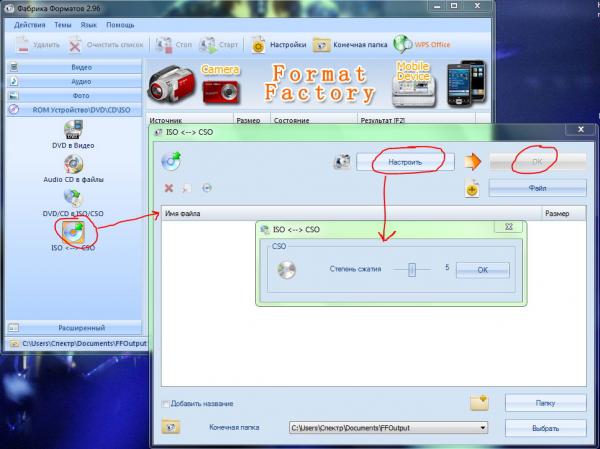Image resolution: width=600 pixels, height=449 pixels.
Task: Select the ISO <--> CSO disc icon
Action: (73, 232)
